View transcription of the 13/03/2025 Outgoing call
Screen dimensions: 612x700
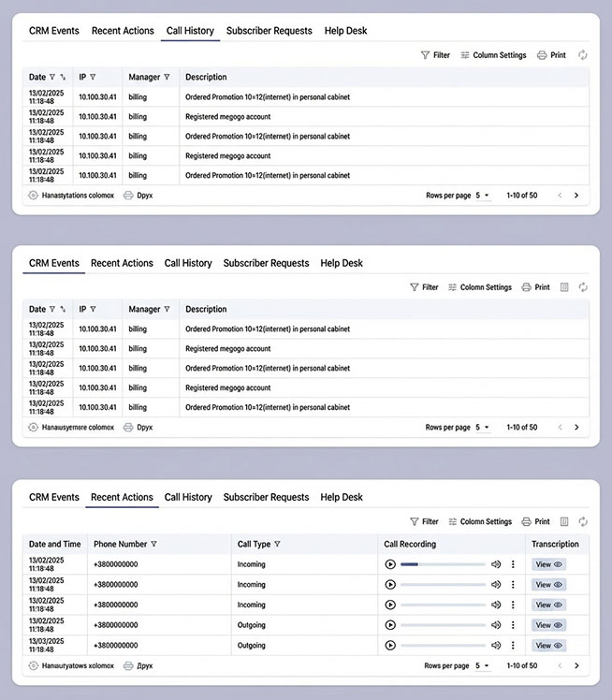pos(548,646)
